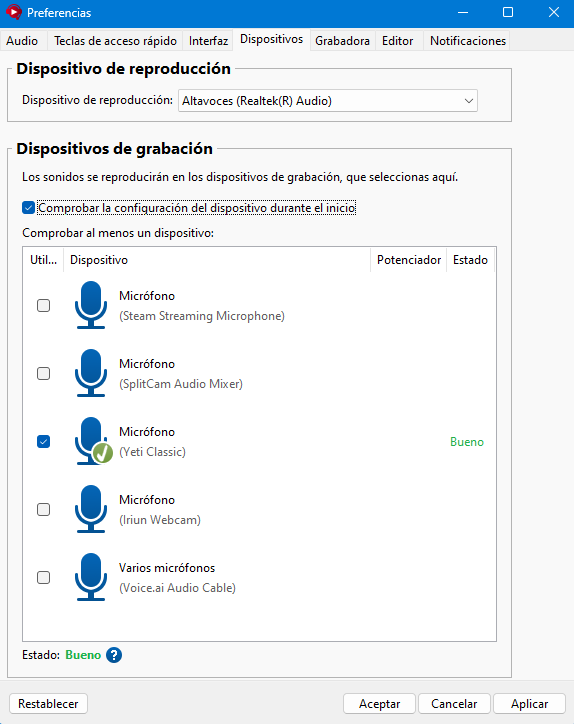
Task: Uncheck the Yeti Classic device checkbox
Action: (x=43, y=441)
